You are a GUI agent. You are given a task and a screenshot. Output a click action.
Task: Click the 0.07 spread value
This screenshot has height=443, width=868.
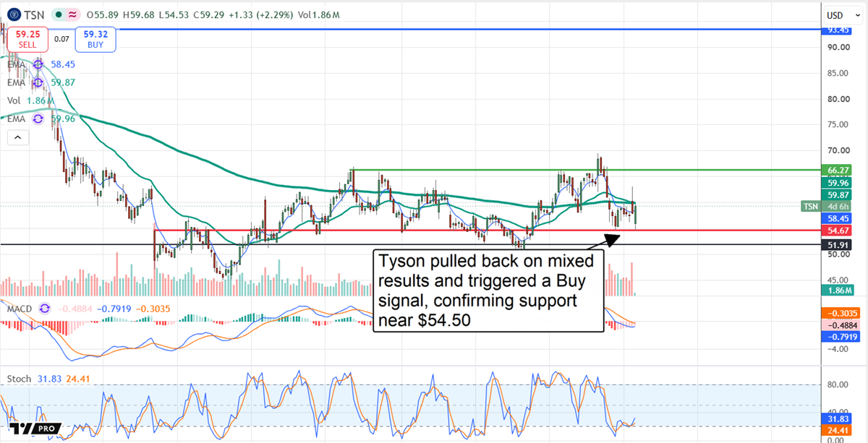(62, 39)
